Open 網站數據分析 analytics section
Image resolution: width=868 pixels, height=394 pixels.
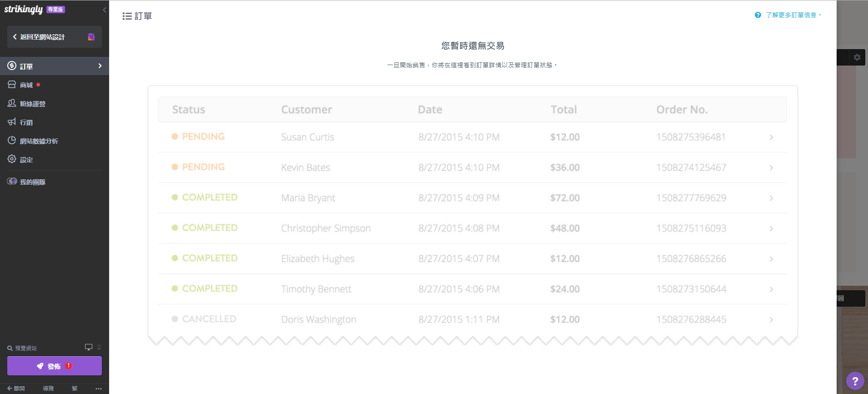point(38,141)
